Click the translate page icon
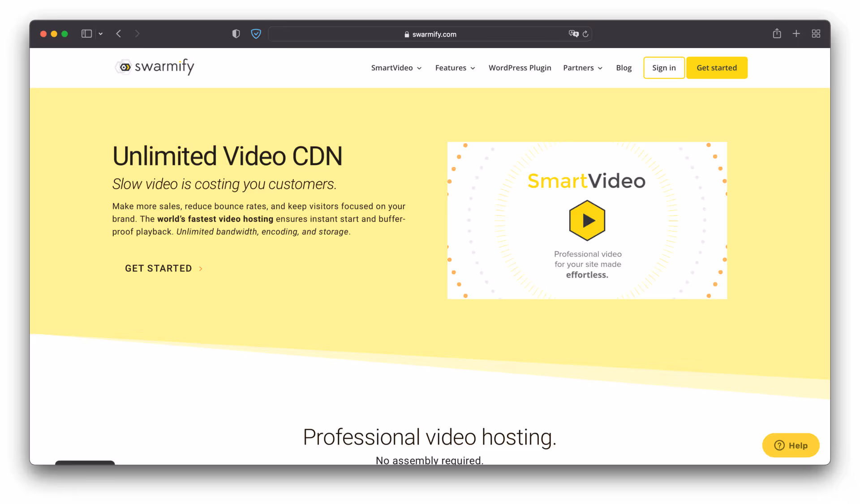Viewport: 860px width, 504px height. (573, 34)
